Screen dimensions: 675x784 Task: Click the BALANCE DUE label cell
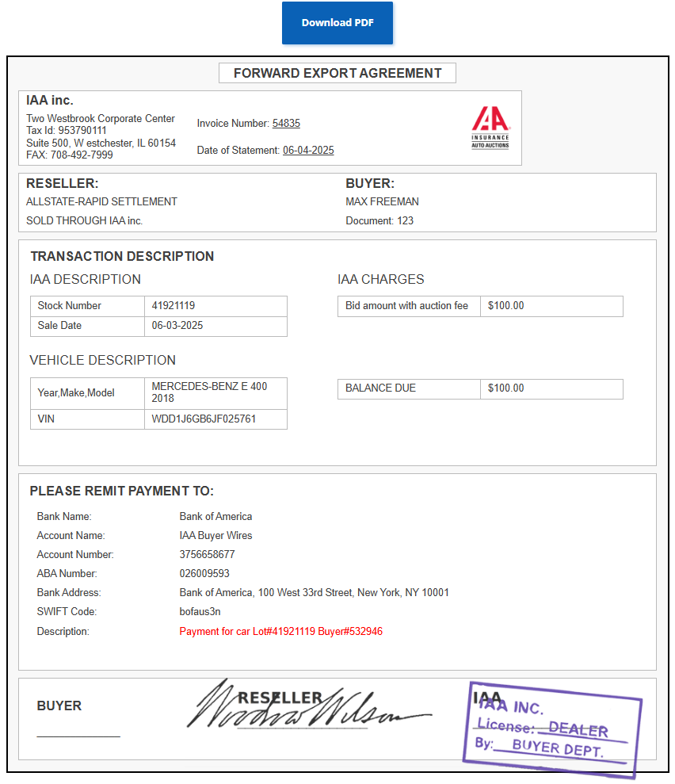409,389
